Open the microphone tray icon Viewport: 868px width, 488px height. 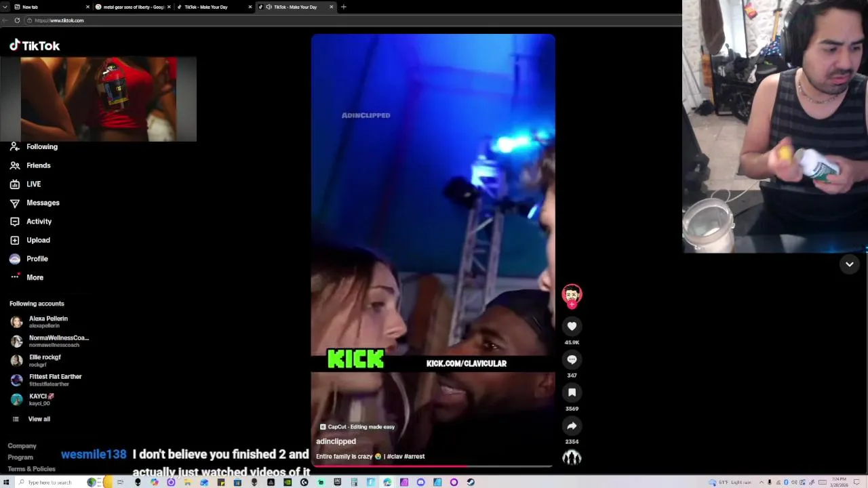click(770, 482)
